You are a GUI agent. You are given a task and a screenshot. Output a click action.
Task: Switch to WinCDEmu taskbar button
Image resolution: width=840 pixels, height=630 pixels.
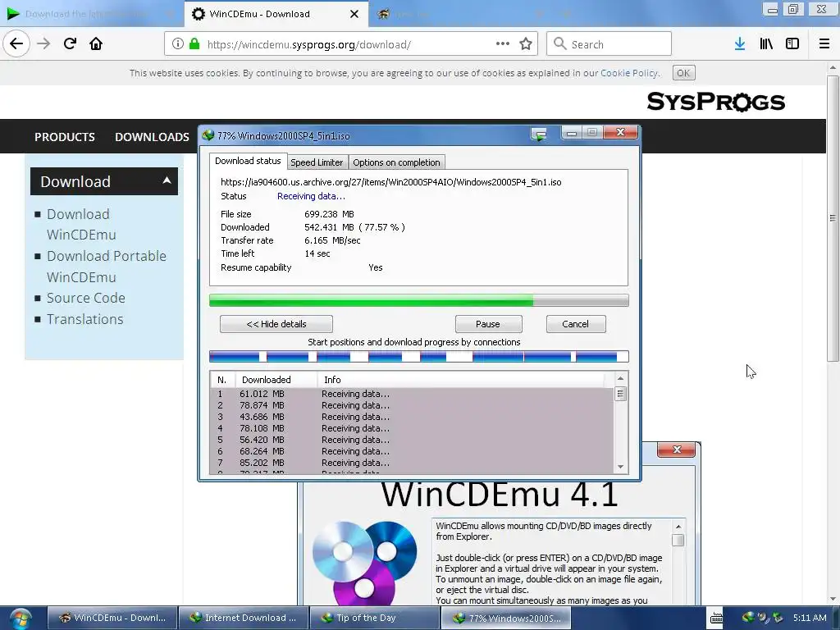click(x=112, y=618)
